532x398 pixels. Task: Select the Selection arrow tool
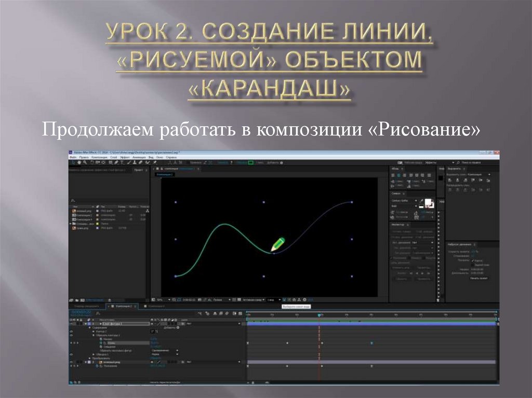[x=73, y=163]
